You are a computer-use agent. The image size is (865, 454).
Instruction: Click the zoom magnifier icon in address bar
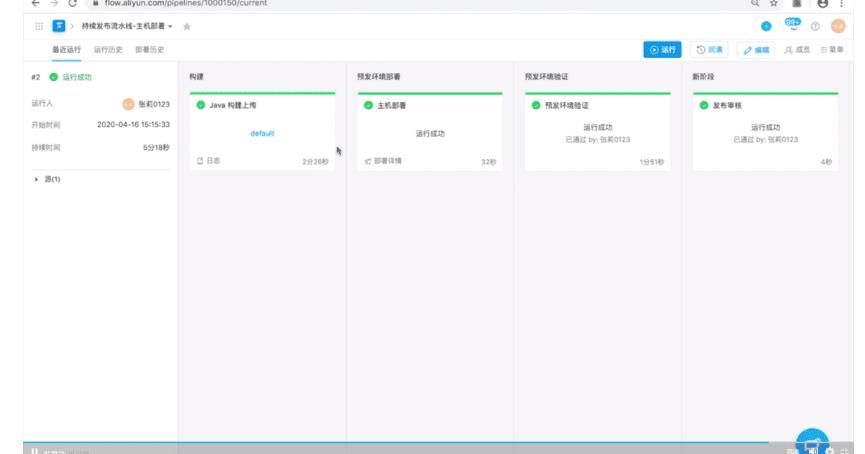pyautogui.click(x=755, y=3)
